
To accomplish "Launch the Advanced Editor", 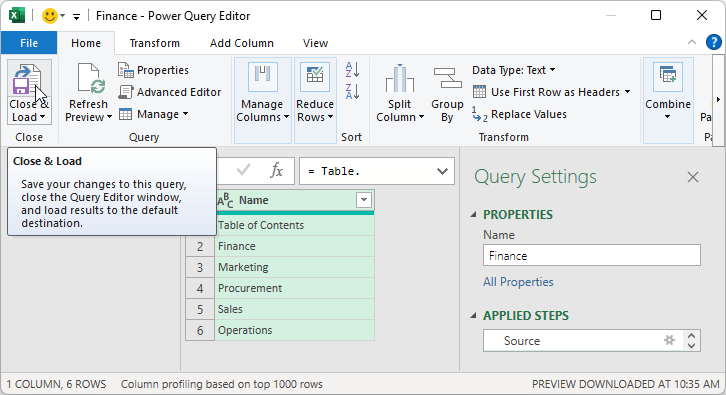I will 169,92.
